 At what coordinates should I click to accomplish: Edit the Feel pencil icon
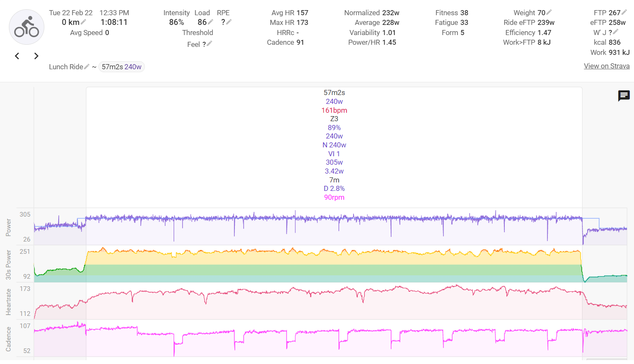point(209,43)
